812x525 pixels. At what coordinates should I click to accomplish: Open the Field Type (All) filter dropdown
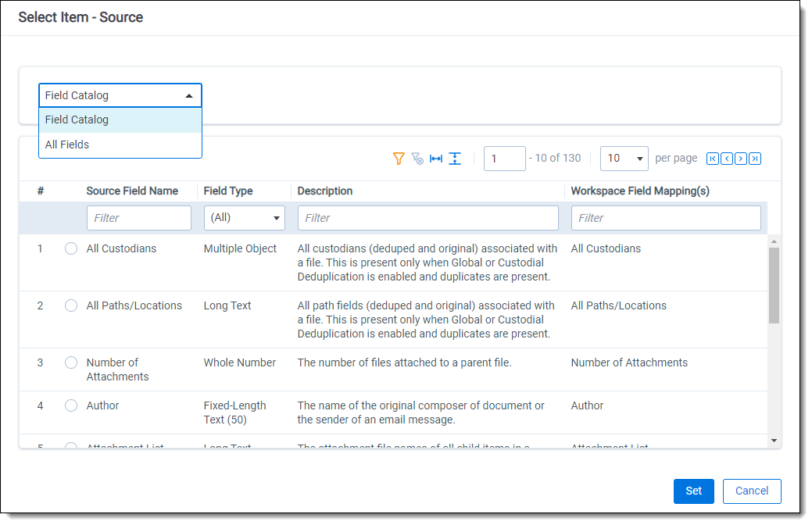pyautogui.click(x=244, y=218)
